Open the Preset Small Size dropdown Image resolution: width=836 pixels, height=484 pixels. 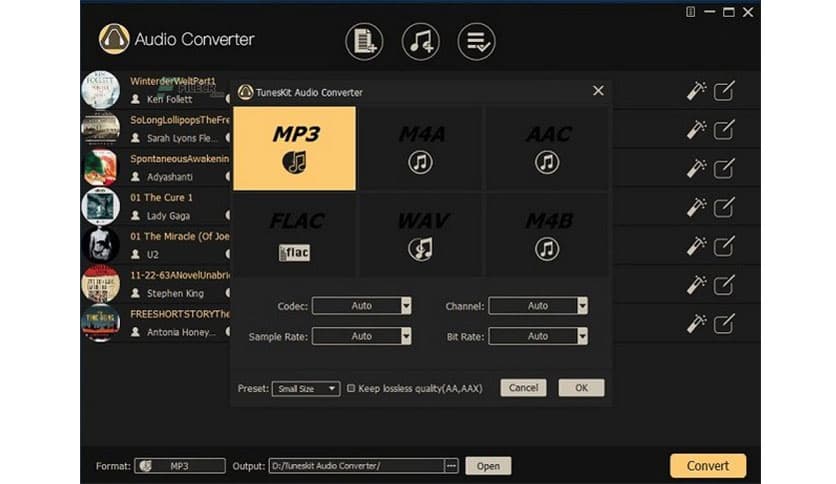306,389
